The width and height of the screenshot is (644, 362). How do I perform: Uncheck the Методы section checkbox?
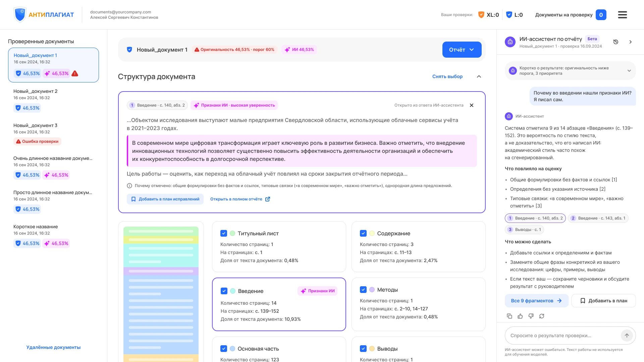pyautogui.click(x=363, y=290)
